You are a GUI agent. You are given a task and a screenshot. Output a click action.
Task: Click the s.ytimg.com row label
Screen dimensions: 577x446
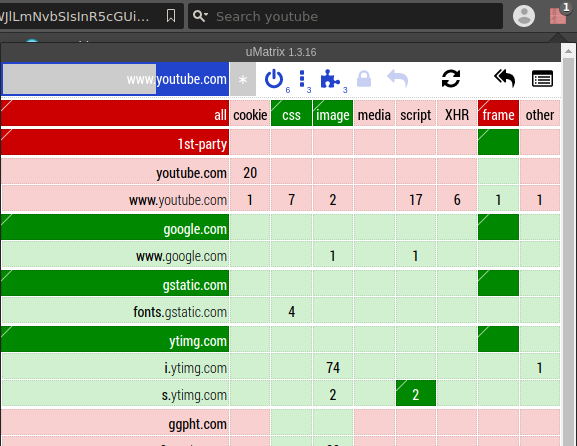pyautogui.click(x=115, y=393)
